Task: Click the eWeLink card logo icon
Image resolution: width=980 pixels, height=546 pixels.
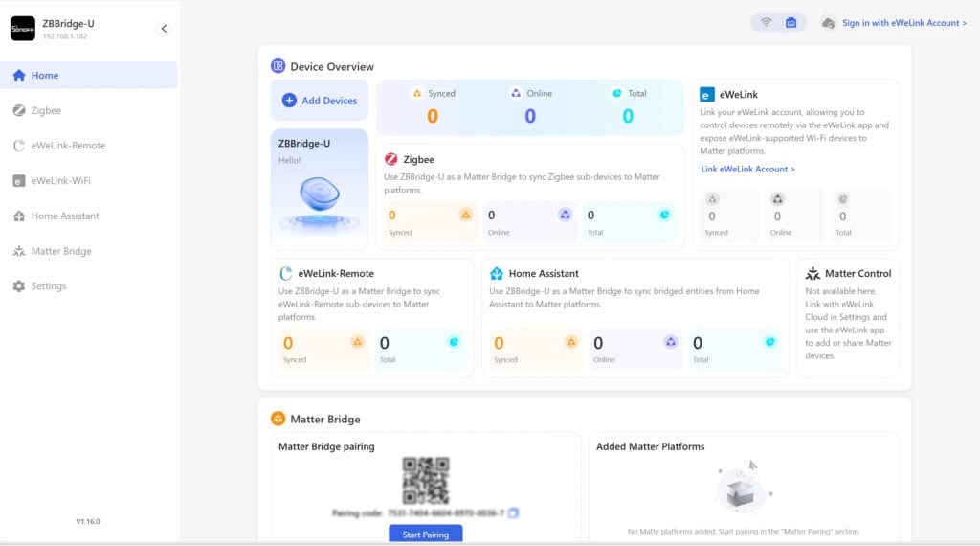Action: pyautogui.click(x=707, y=95)
